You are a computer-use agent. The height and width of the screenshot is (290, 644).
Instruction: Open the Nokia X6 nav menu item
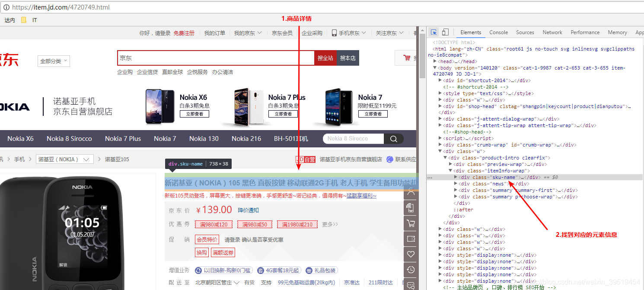tap(20, 139)
